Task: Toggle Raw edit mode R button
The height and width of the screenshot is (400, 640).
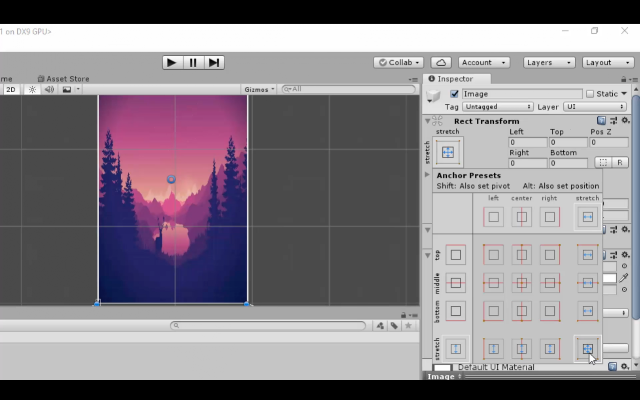Action: pos(620,162)
